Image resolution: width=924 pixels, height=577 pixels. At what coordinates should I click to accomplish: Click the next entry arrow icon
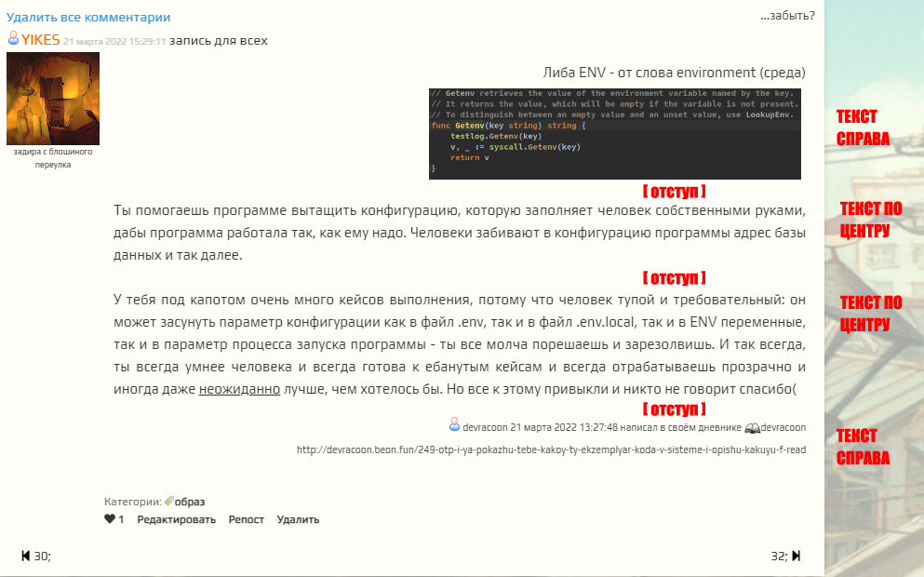[796, 556]
